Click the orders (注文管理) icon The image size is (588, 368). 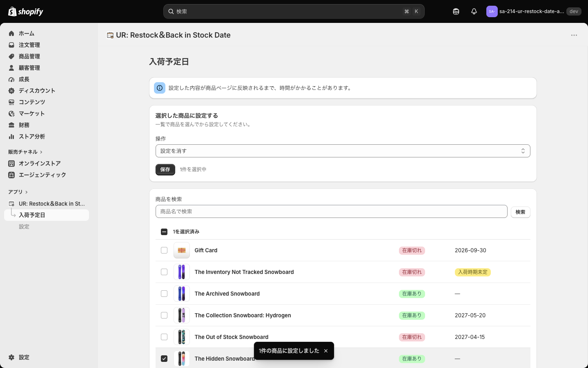pyautogui.click(x=11, y=45)
